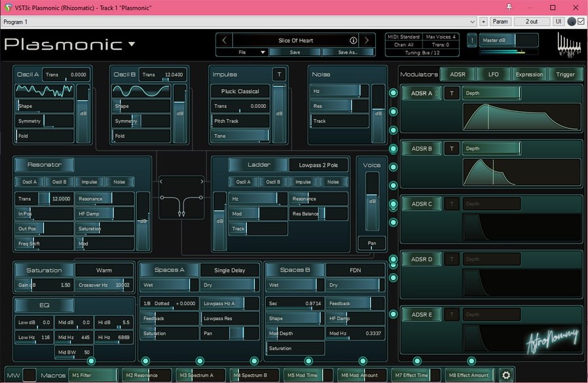Switch to the Expression modulators tab
The image size is (588, 383).
coord(529,74)
